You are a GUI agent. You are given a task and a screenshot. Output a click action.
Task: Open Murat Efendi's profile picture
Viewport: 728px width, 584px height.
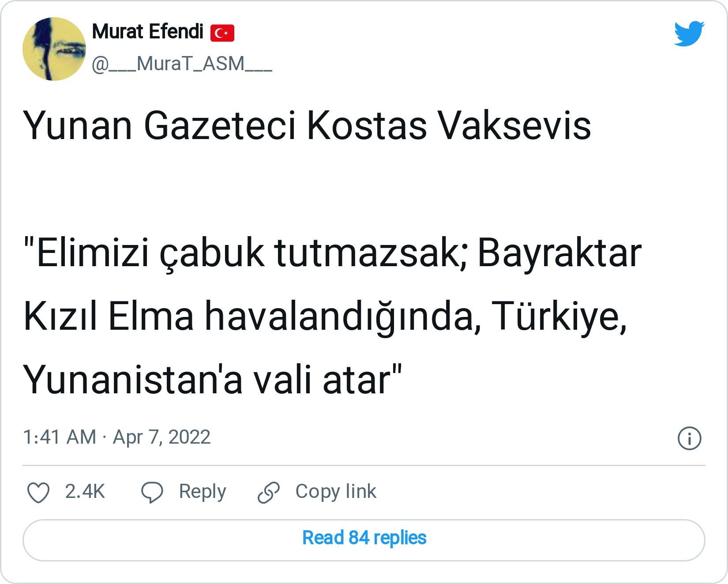pyautogui.click(x=54, y=49)
